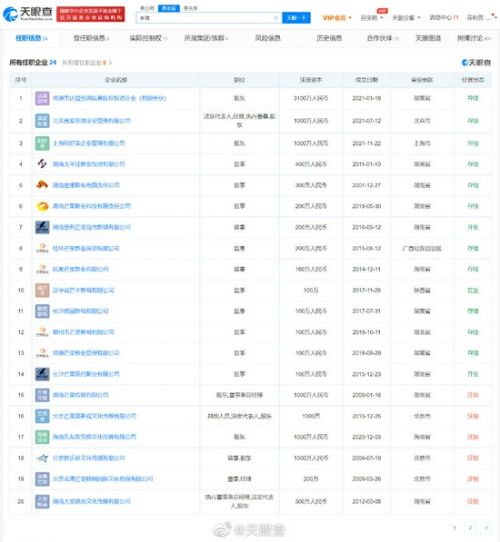The image size is (500, 542).
Task: Switch to the 历史信息 tab
Action: coord(329,38)
